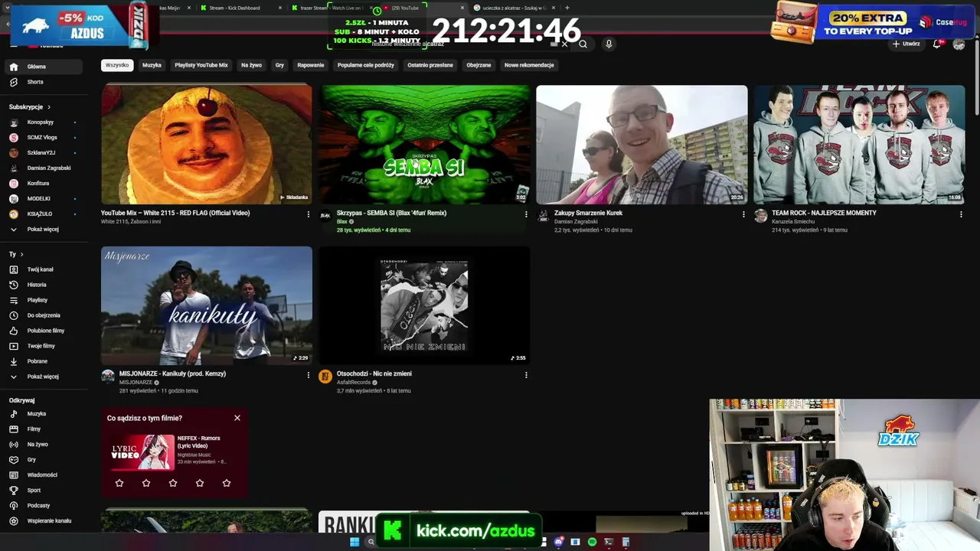Open the MISJONARZE channel avatar
The width and height of the screenshot is (980, 551).
(108, 377)
